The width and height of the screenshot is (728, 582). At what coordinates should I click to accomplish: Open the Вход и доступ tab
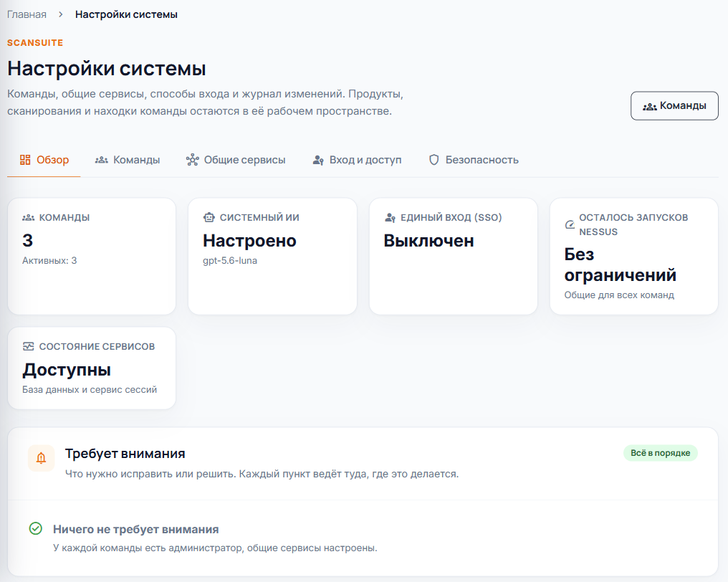357,160
